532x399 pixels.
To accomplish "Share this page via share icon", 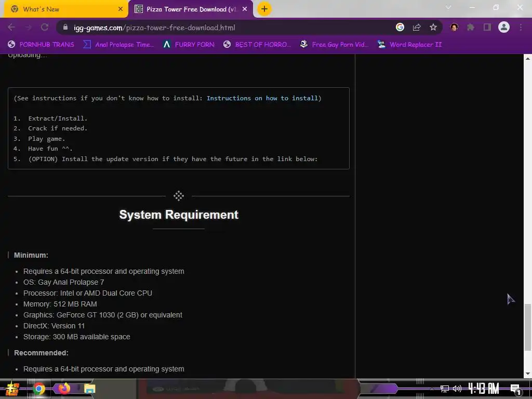I will pyautogui.click(x=417, y=28).
